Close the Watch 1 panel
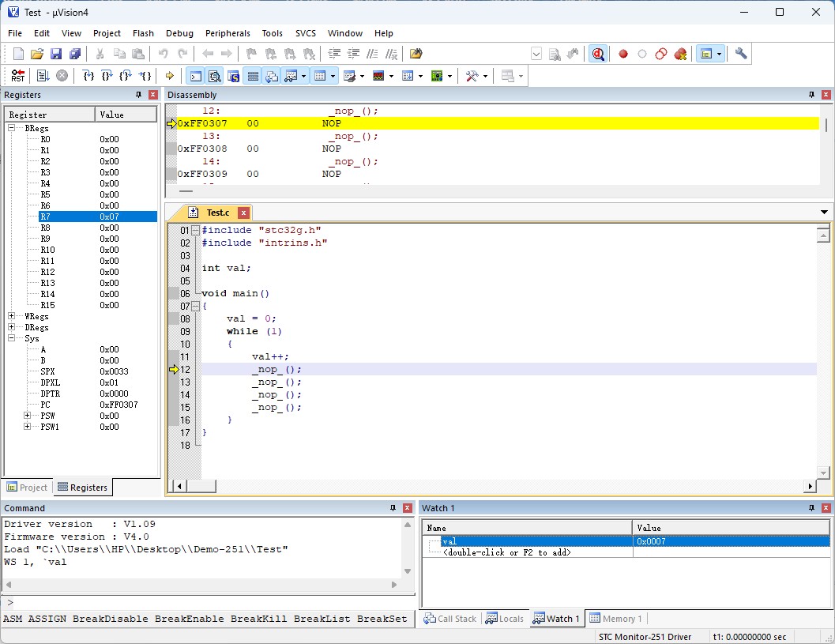 [x=826, y=508]
